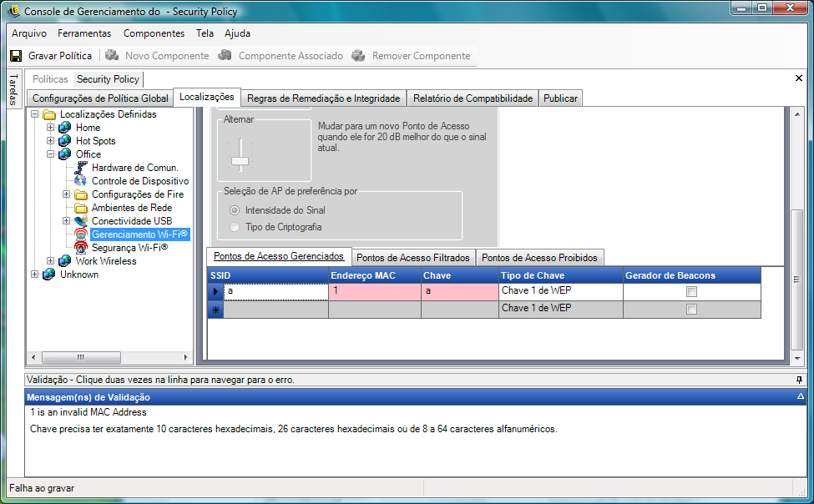This screenshot has width=814, height=504.
Task: Open the Relatório de Compatibilidade tab
Action: coord(473,98)
